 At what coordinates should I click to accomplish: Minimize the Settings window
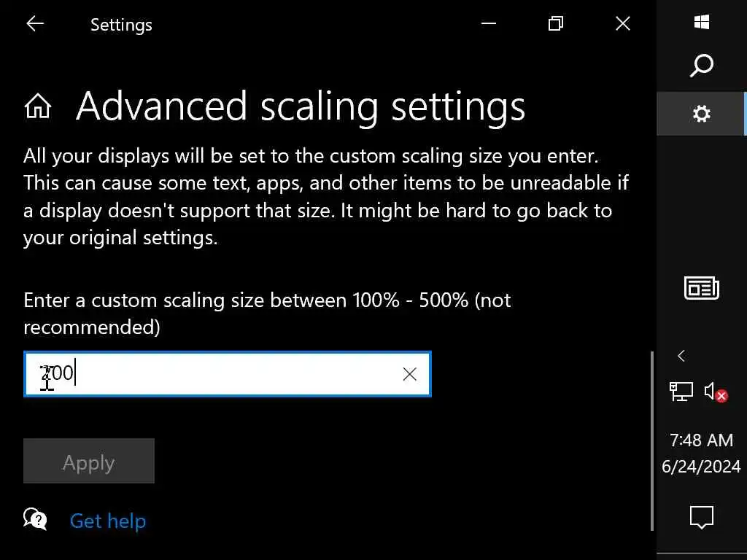489,24
